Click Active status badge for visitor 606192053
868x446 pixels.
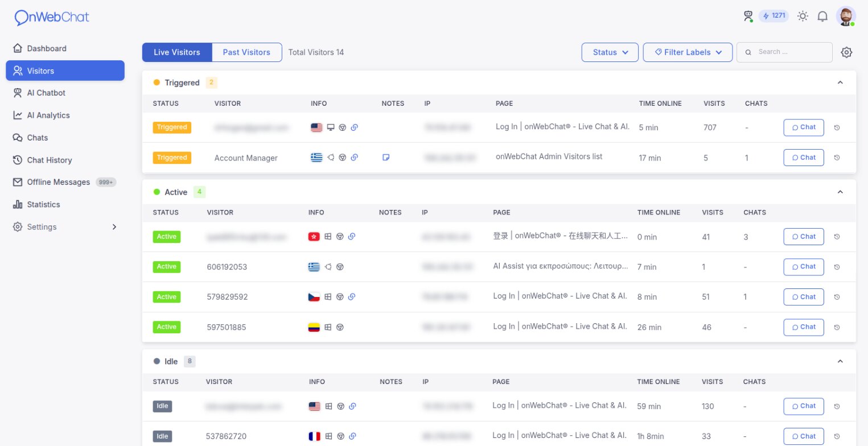pyautogui.click(x=167, y=267)
